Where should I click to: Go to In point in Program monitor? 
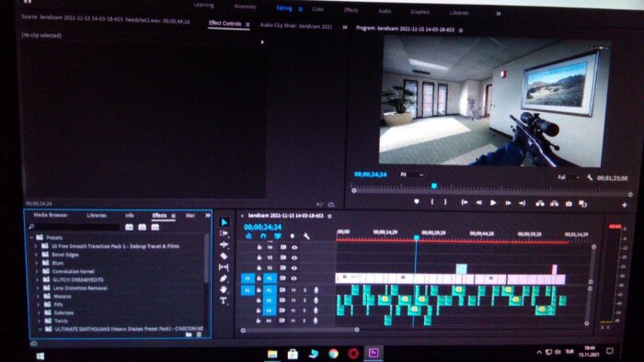point(464,202)
